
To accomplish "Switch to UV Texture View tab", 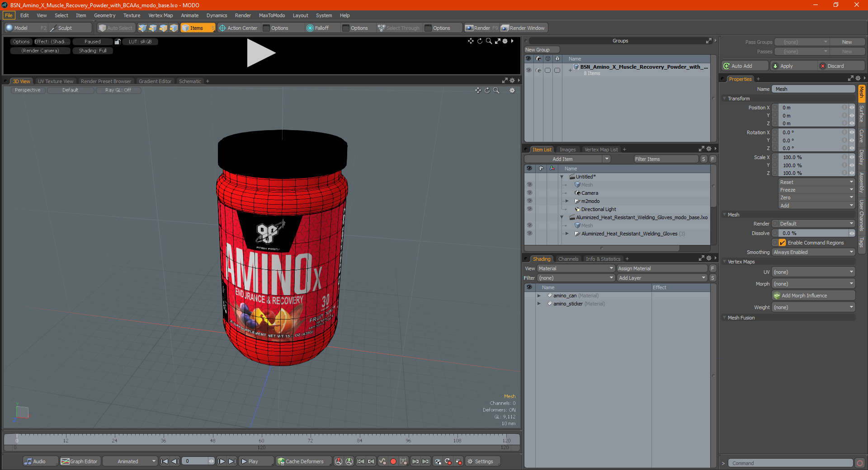I will [56, 81].
